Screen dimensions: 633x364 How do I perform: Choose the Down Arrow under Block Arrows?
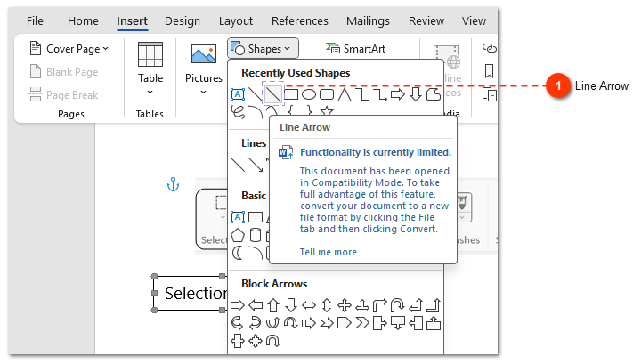(291, 305)
